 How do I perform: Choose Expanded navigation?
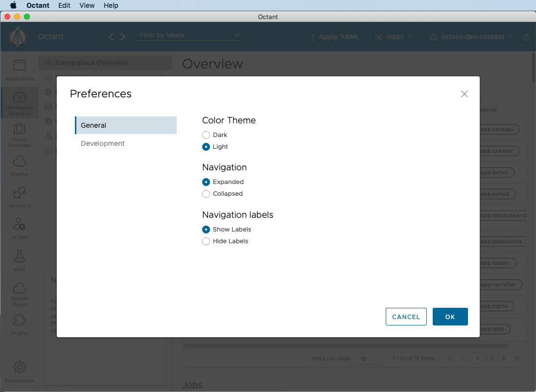tap(206, 182)
